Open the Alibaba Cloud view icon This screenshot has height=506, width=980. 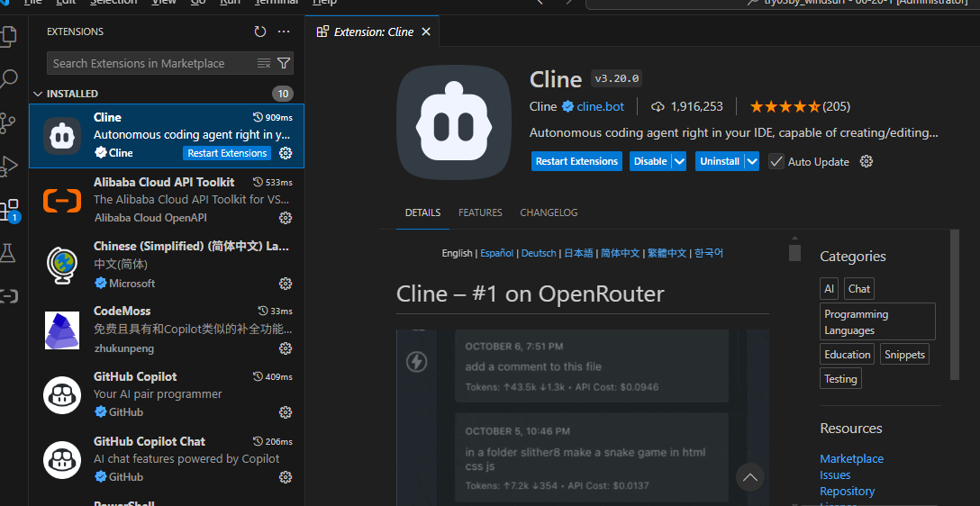9,296
